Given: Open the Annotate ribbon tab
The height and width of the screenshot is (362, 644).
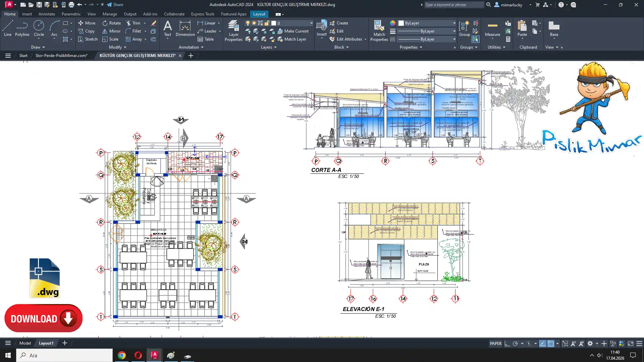Looking at the screenshot, I should 47,14.
